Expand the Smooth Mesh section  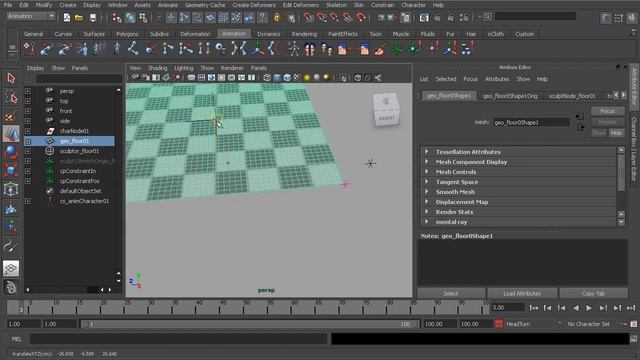click(x=427, y=191)
